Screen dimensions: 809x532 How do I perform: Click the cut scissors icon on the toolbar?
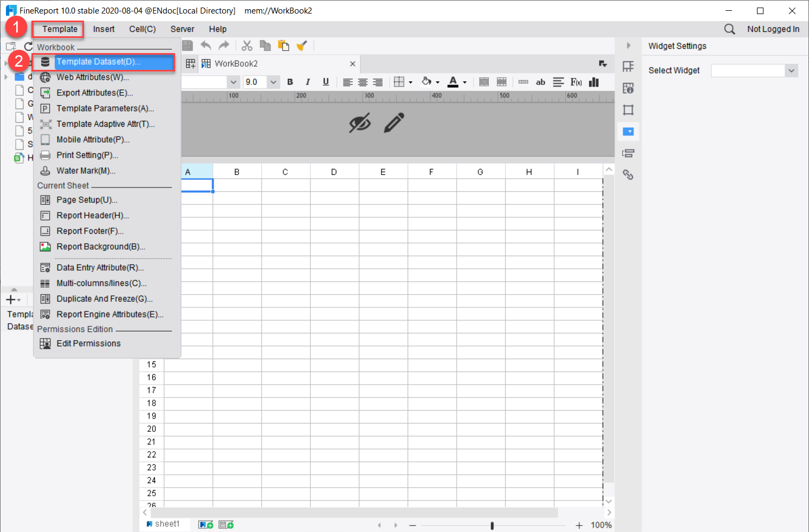click(247, 46)
